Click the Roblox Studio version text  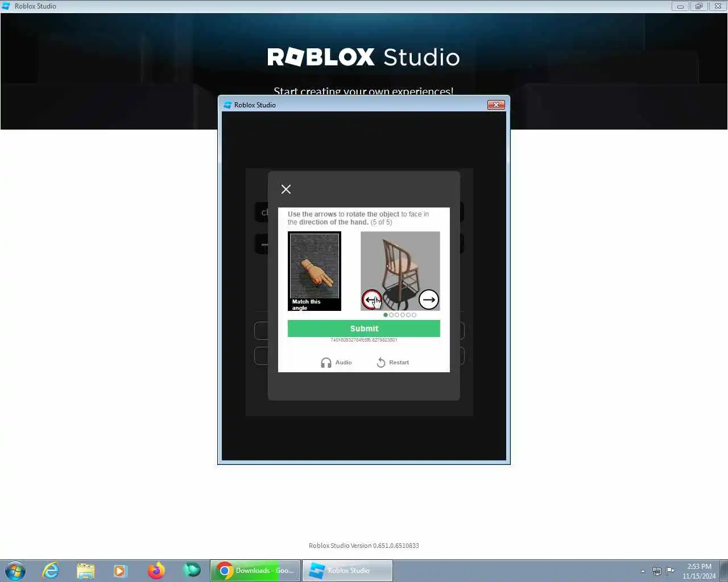[x=364, y=546]
